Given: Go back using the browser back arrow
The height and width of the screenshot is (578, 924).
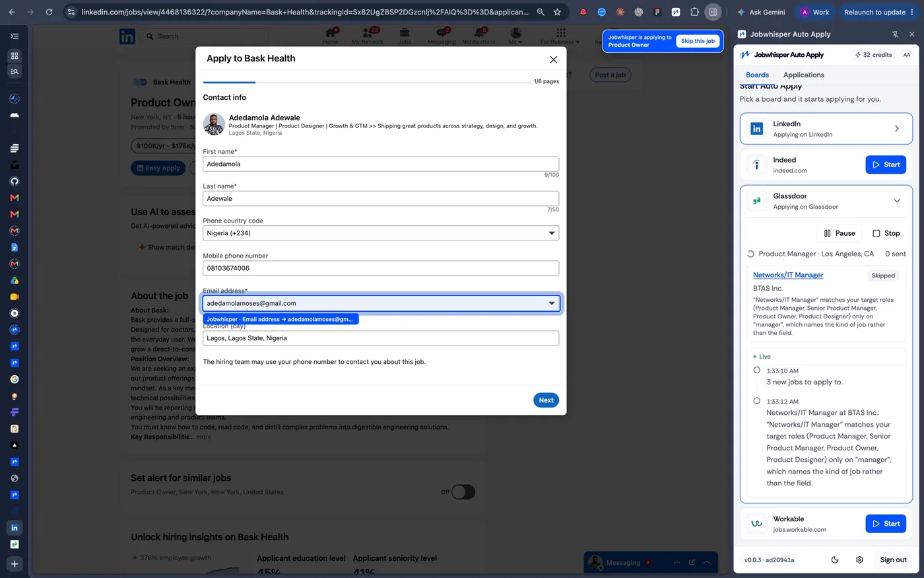Looking at the screenshot, I should 12,12.
